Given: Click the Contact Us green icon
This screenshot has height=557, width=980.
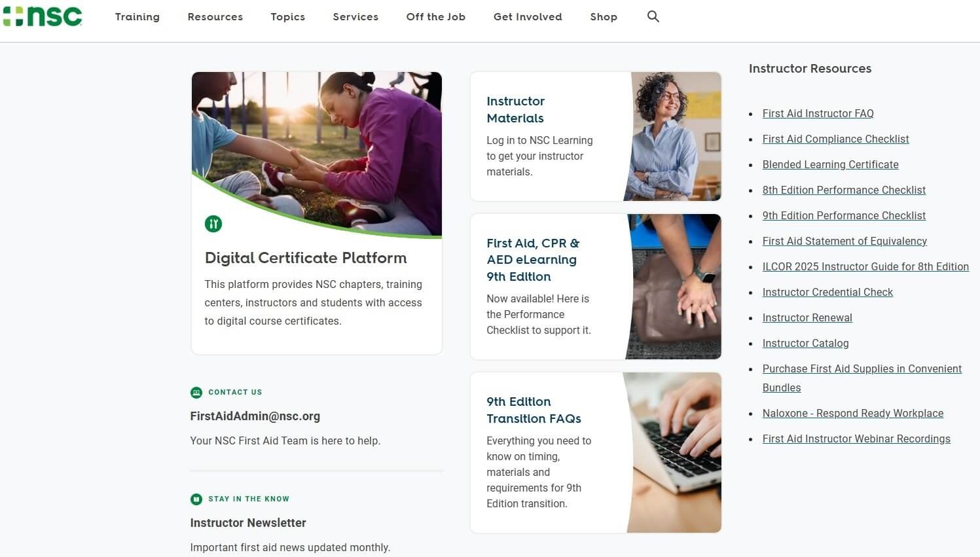Looking at the screenshot, I should click(x=196, y=393).
